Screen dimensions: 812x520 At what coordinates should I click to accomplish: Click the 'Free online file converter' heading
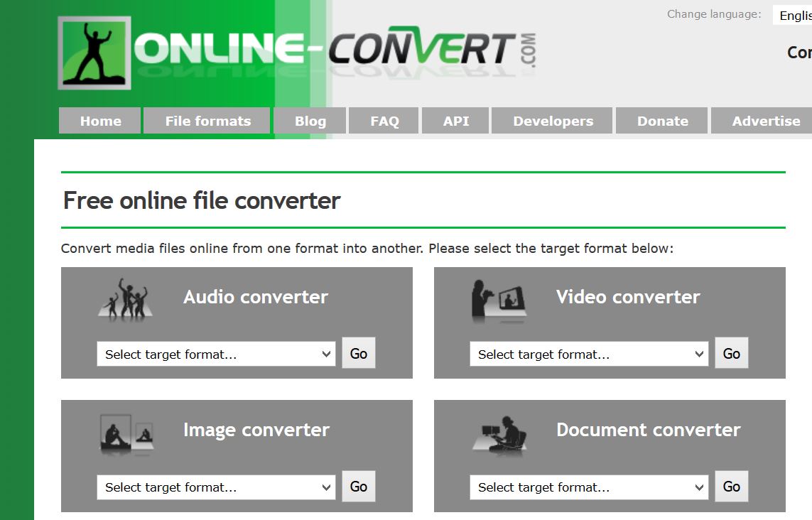(x=202, y=200)
